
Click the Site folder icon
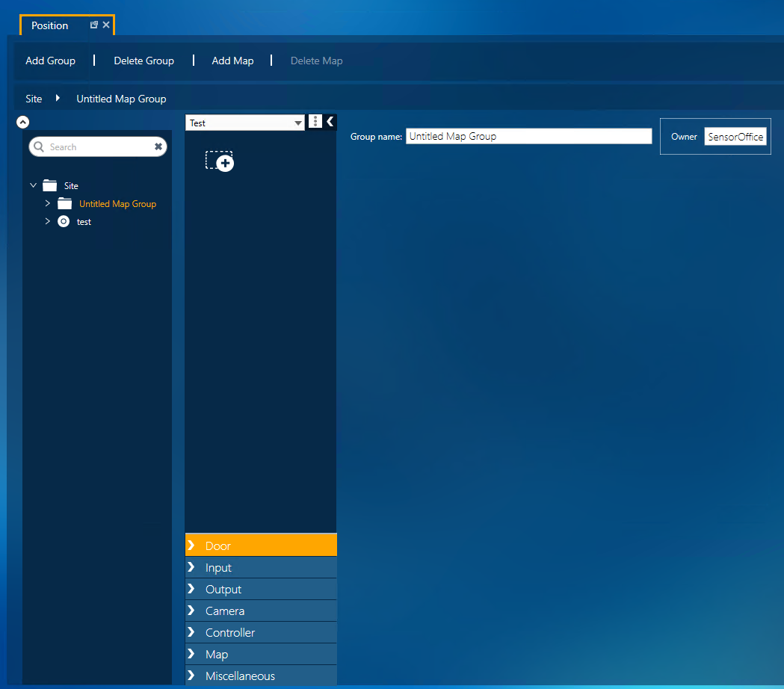49,185
